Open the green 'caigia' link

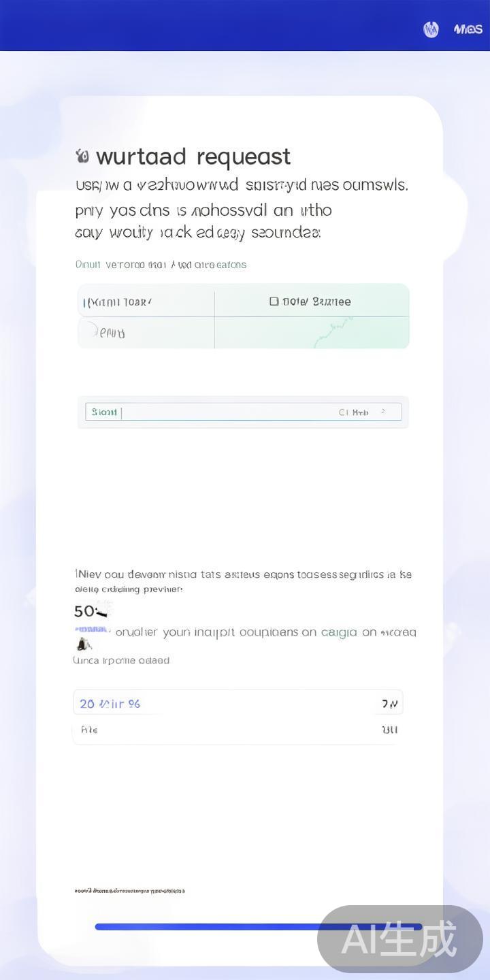pyautogui.click(x=339, y=632)
